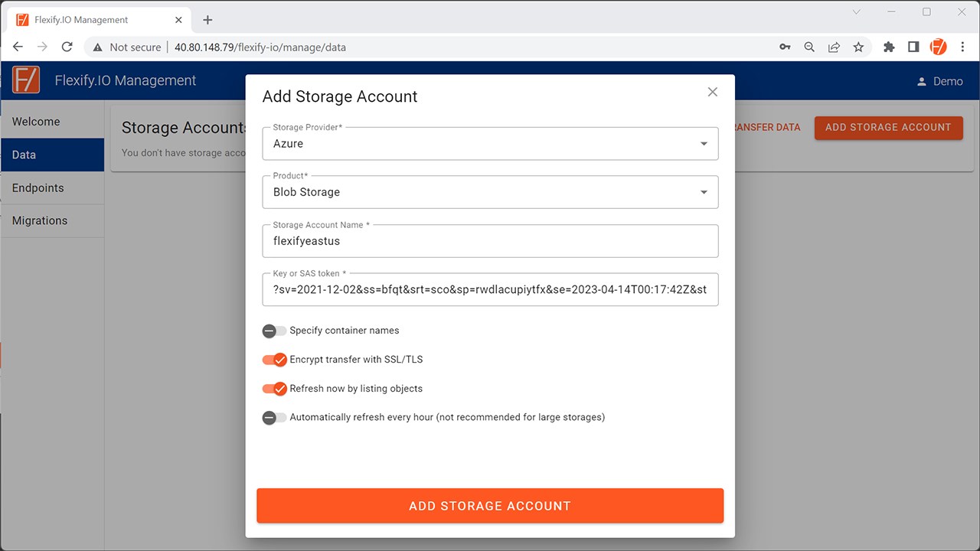980x551 pixels.
Task: Enable automatic refresh every hour
Action: (x=274, y=418)
